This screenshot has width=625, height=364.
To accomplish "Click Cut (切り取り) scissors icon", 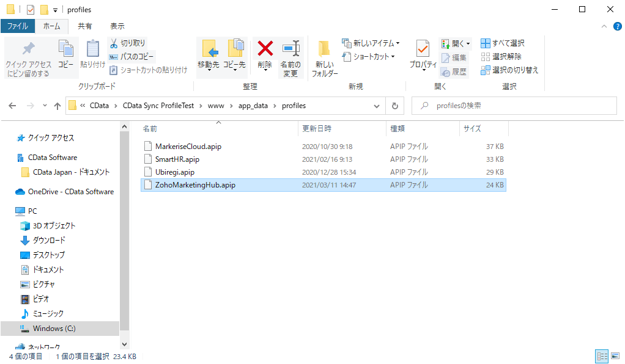I will point(114,43).
